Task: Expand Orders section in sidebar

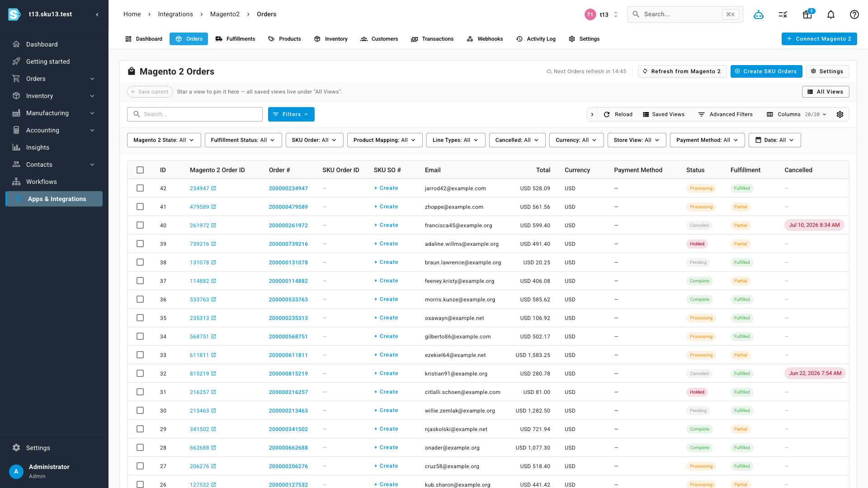Action: click(x=54, y=79)
